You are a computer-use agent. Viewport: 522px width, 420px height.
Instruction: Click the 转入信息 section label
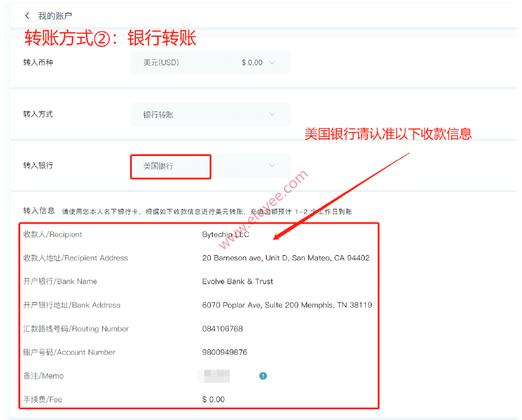[x=38, y=211]
